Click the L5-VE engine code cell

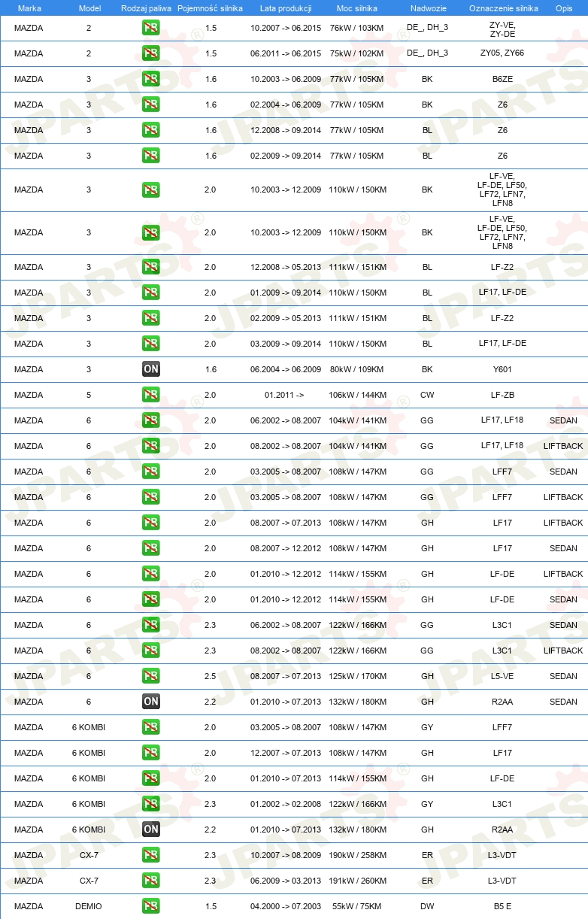(x=502, y=677)
